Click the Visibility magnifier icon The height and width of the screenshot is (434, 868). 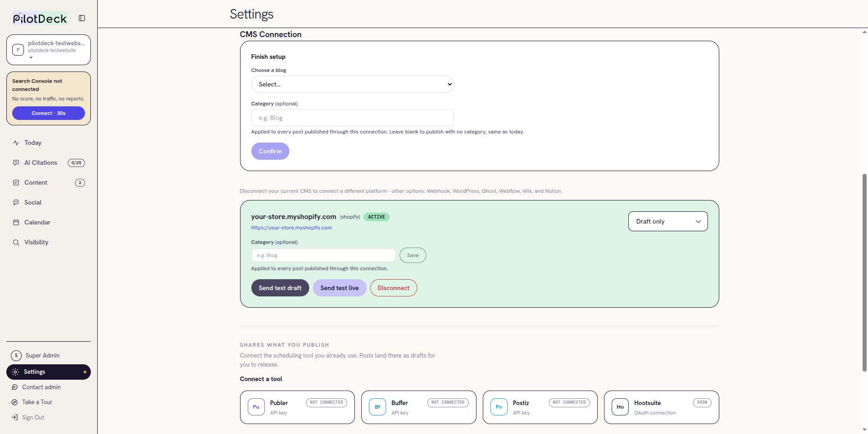(x=16, y=242)
